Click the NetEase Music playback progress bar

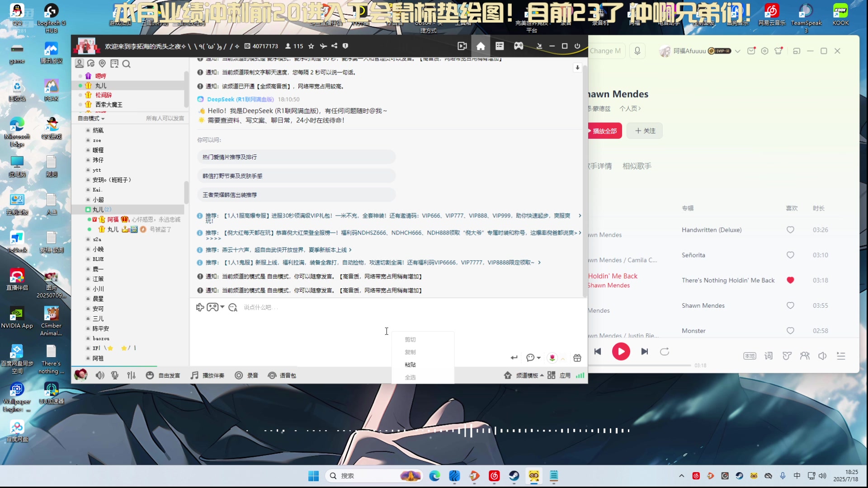[x=639, y=365]
